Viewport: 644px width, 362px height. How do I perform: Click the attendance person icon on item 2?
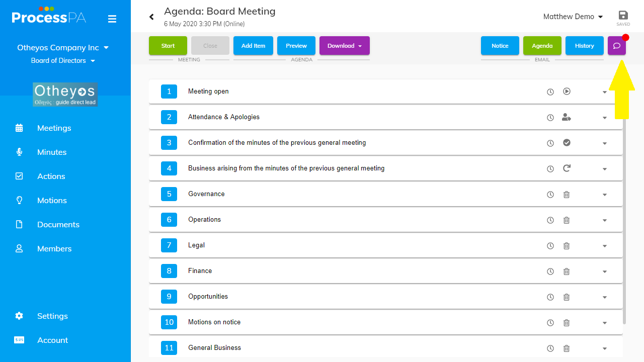pos(567,117)
